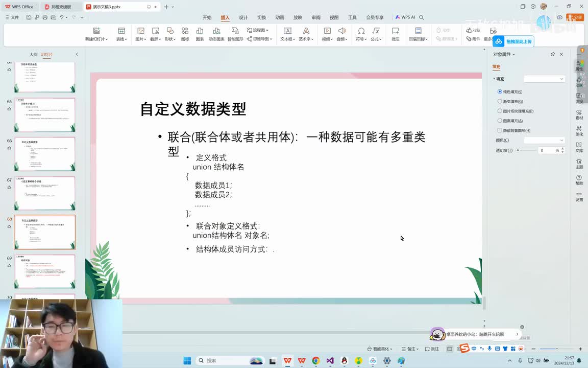Open 素材 in right sidebar

(579, 115)
